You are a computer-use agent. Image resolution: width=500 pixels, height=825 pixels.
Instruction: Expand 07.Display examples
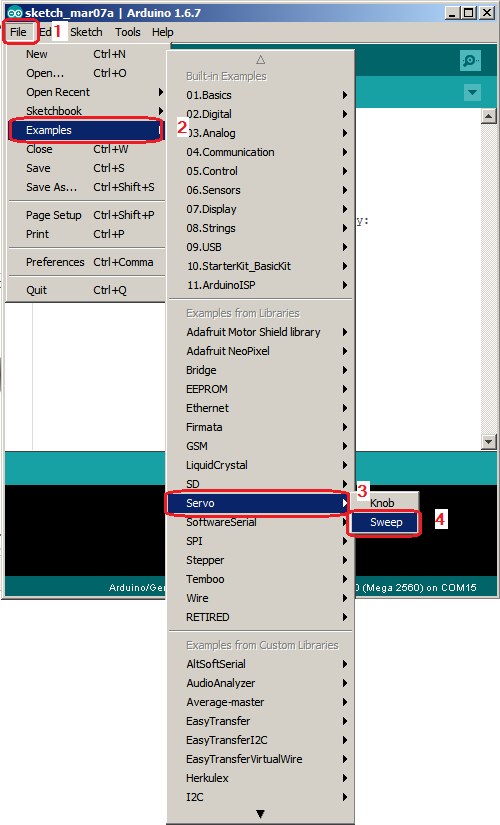coord(261,209)
